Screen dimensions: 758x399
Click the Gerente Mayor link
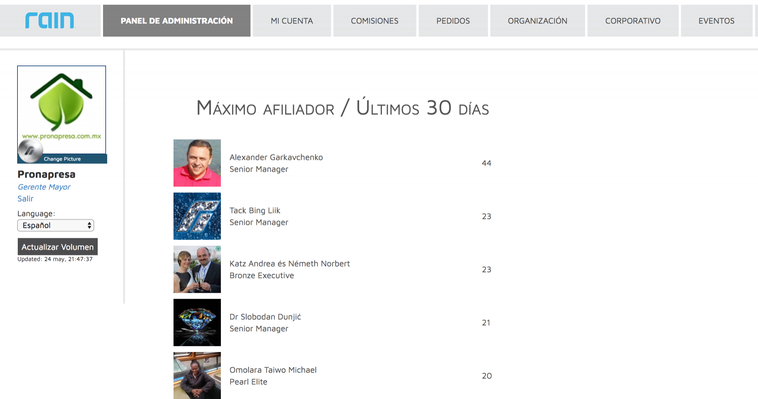44,187
